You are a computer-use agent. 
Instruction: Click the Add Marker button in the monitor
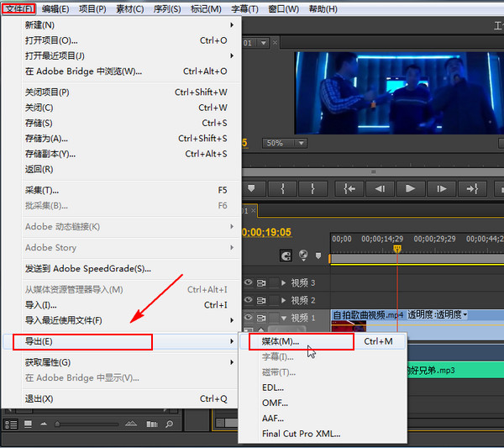(251, 188)
